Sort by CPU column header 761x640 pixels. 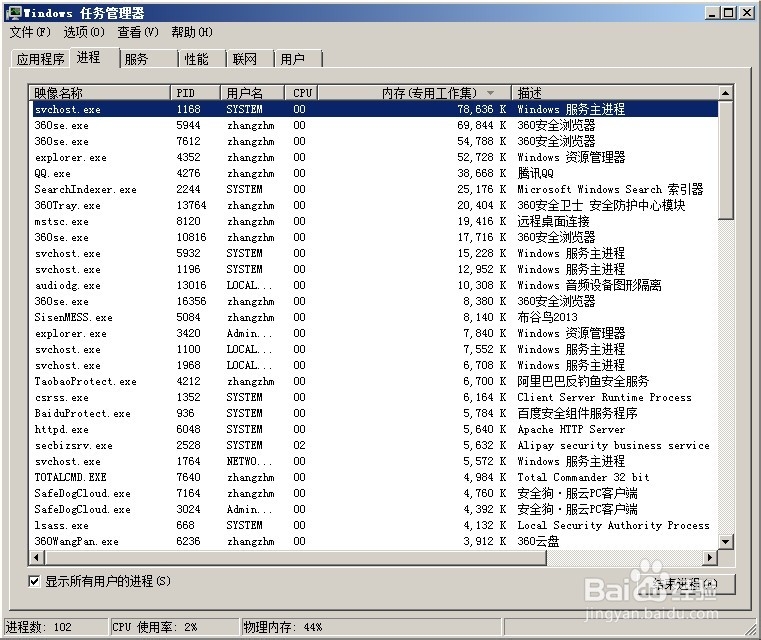[x=301, y=93]
